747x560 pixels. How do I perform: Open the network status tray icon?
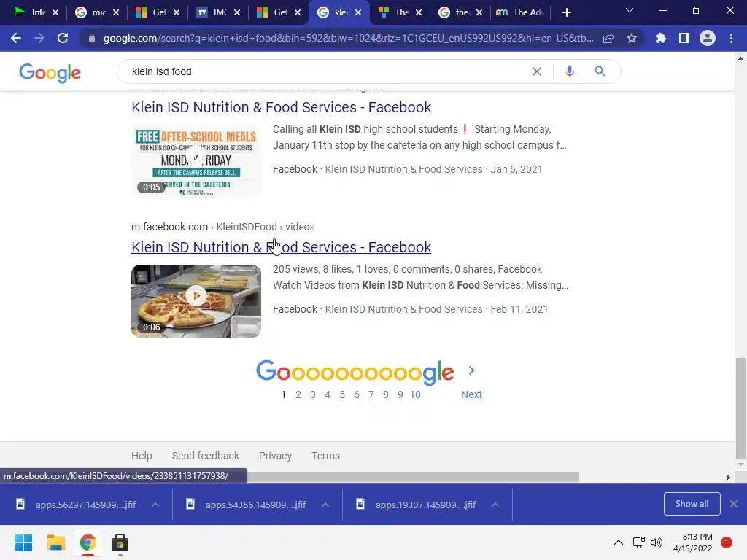coord(638,542)
